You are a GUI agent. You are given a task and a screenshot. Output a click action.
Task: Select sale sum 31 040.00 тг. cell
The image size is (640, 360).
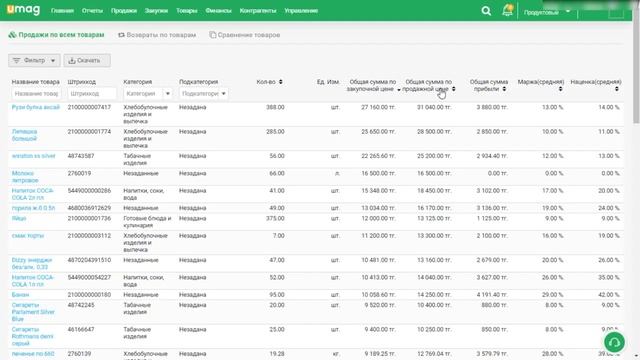tap(434, 107)
